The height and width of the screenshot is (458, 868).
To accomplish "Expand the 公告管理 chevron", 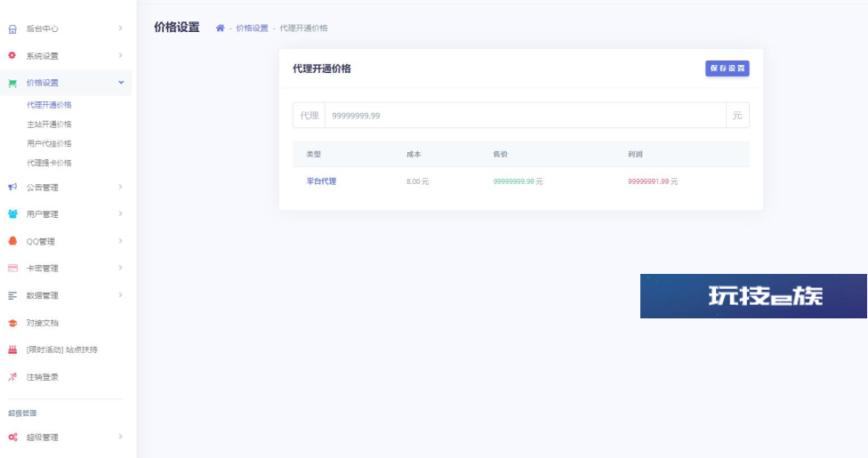I will [120, 187].
